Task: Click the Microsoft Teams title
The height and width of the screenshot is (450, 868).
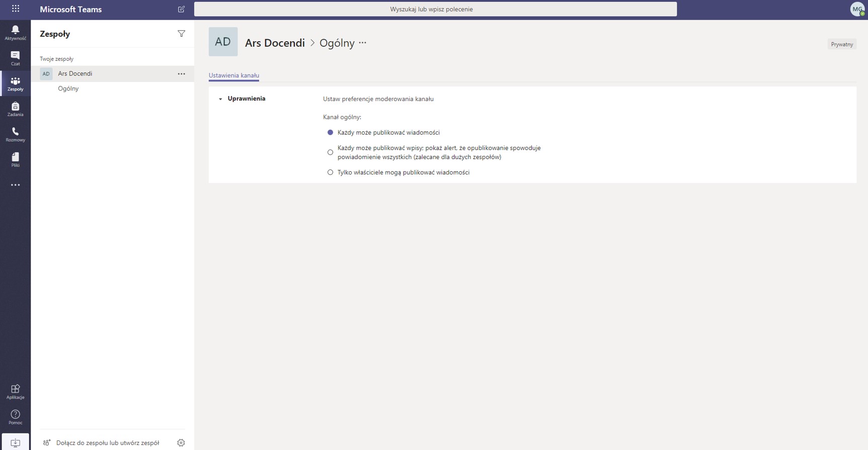Action: 71,9
